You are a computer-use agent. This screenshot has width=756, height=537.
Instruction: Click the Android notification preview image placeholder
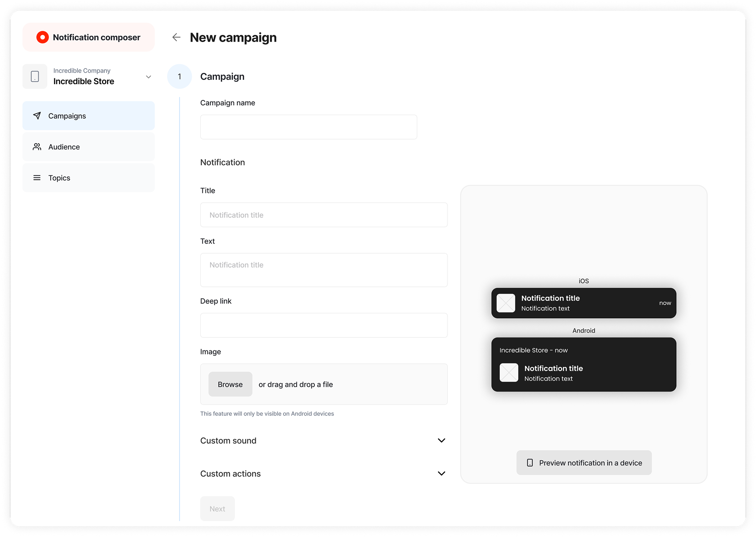pyautogui.click(x=509, y=373)
